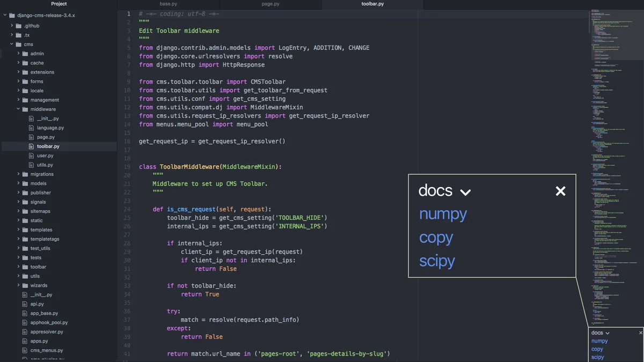The image size is (644, 362).
Task: Click the folder icon beside .tx
Action: (19, 35)
